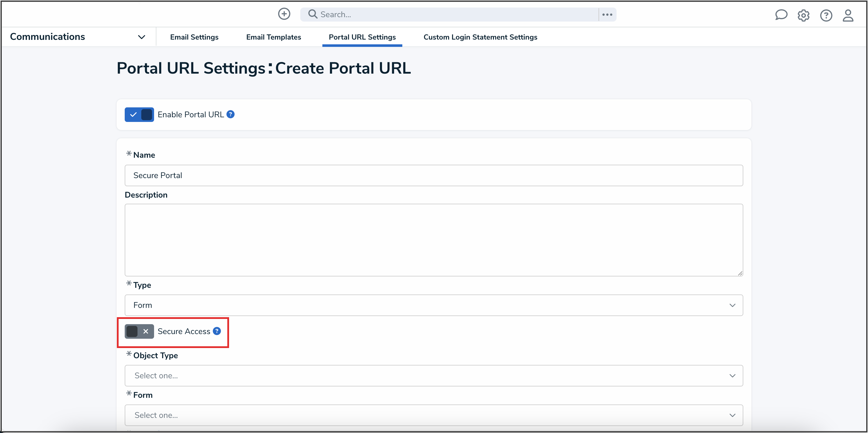
Task: Click the magnifying glass search icon
Action: tap(313, 14)
